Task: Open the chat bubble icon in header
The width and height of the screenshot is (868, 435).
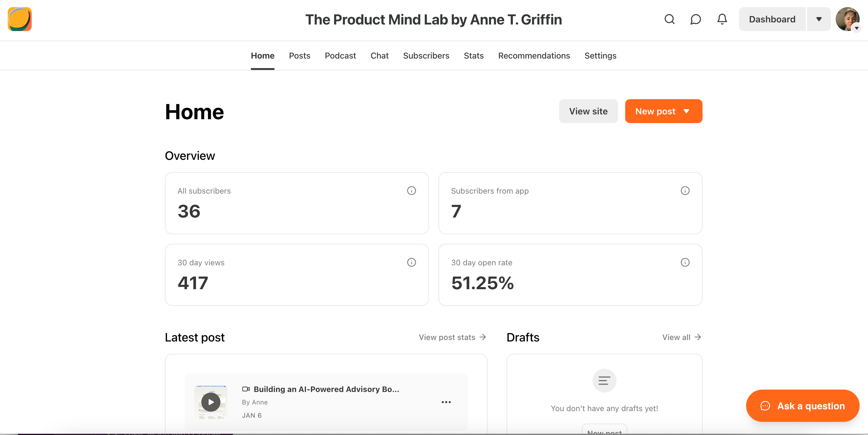Action: tap(695, 19)
